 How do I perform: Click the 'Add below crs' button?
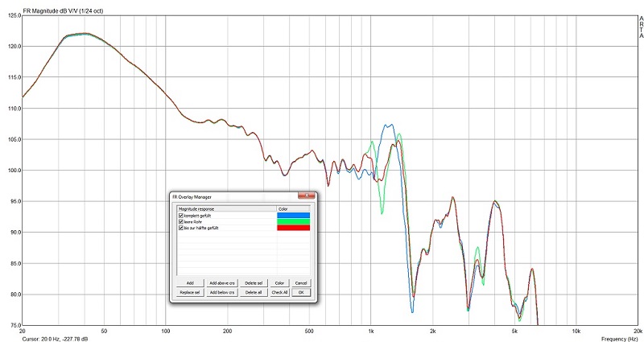click(221, 292)
